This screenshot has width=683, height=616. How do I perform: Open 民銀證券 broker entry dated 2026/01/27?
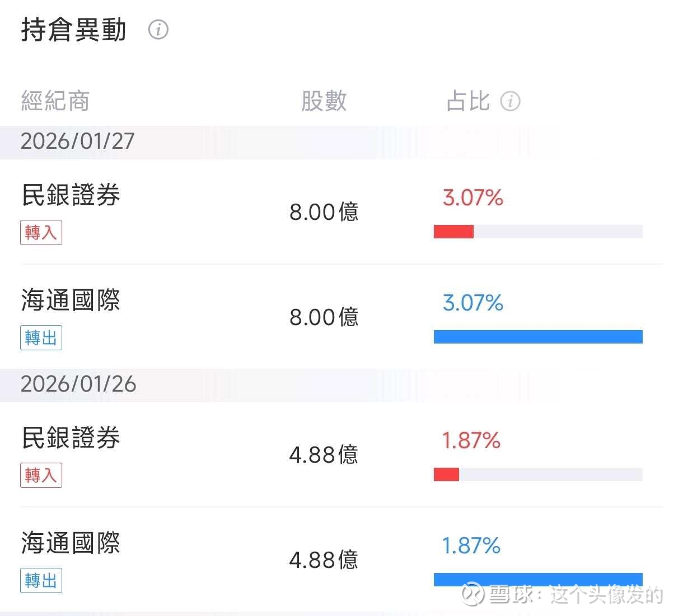tap(71, 195)
